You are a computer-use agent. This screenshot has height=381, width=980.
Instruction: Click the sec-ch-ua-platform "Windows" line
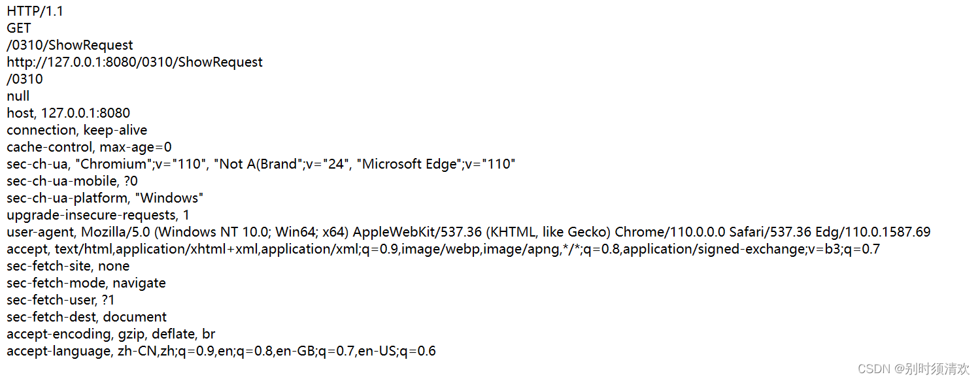click(105, 198)
